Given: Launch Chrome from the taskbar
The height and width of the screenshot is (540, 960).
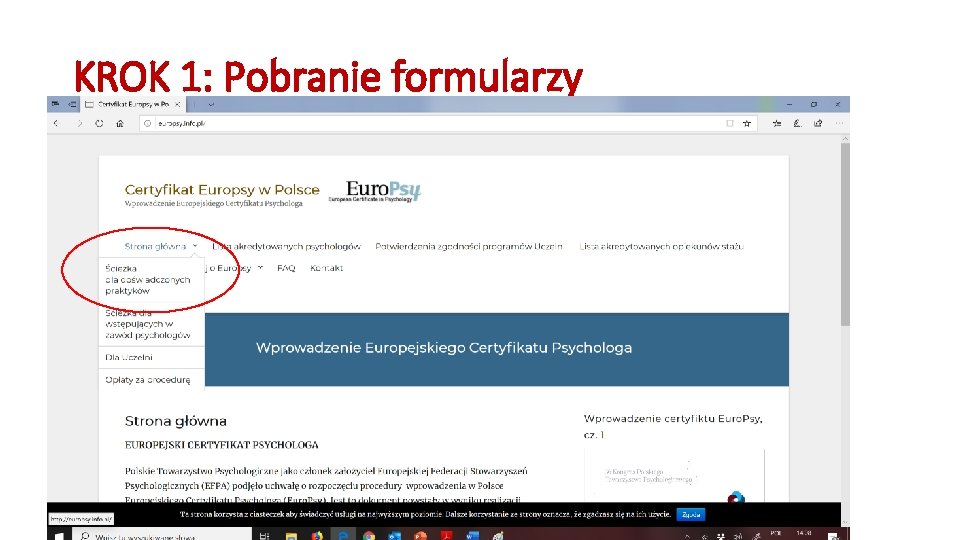Looking at the screenshot, I should [x=369, y=536].
